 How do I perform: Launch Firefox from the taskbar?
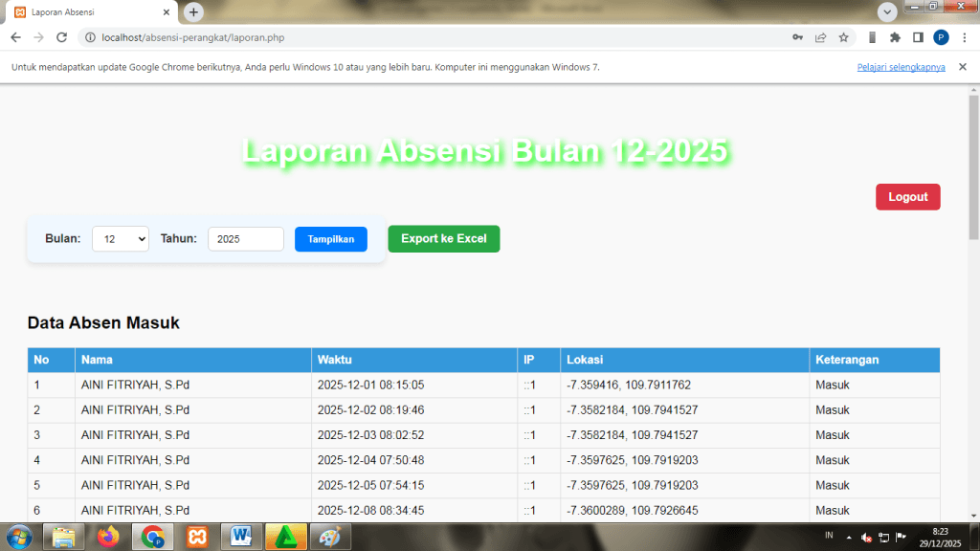click(108, 538)
